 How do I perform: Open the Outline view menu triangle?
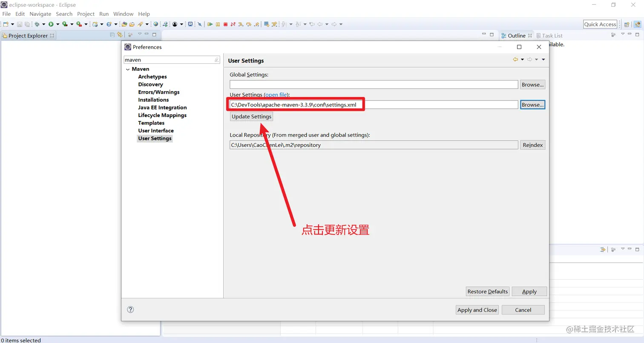pyautogui.click(x=622, y=34)
